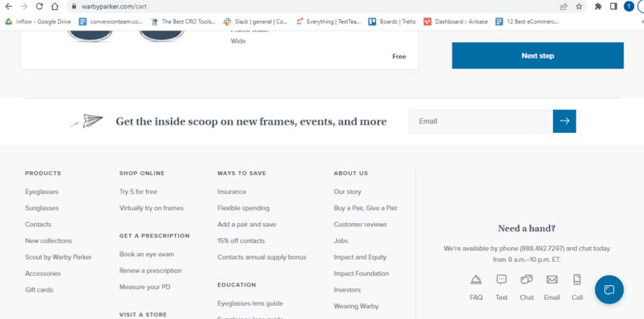Submit the email with the arrow button
The image size is (644, 319).
[564, 121]
